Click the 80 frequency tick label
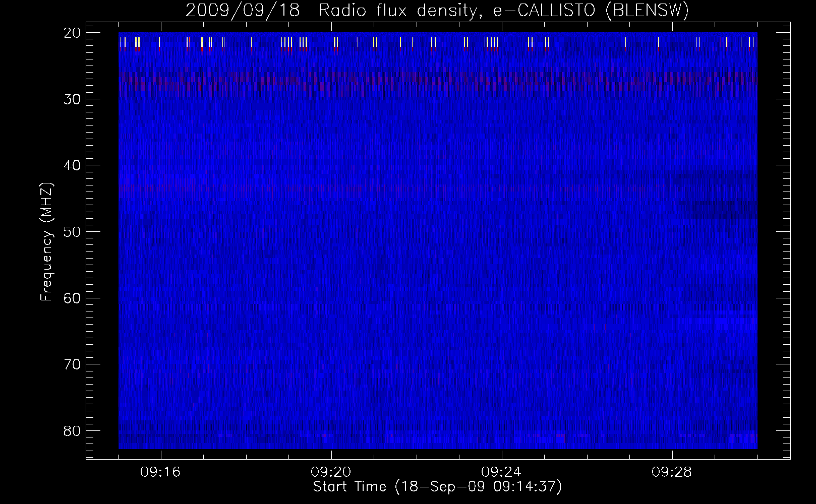Image resolution: width=816 pixels, height=504 pixels. coord(73,431)
